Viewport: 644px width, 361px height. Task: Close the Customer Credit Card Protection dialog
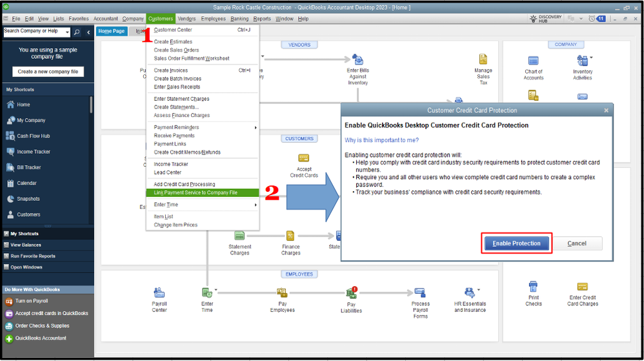pyautogui.click(x=606, y=110)
